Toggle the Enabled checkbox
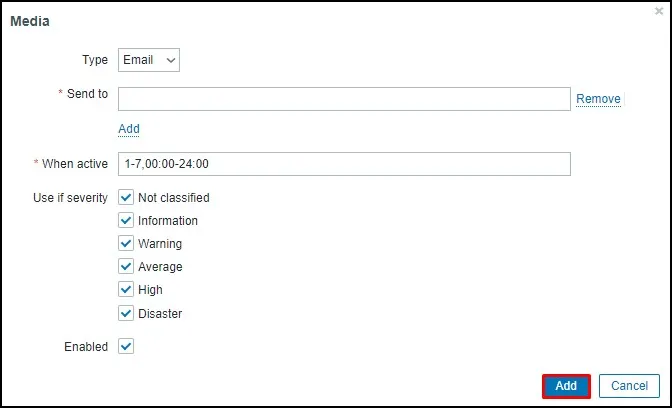This screenshot has height=408, width=672. (x=126, y=346)
